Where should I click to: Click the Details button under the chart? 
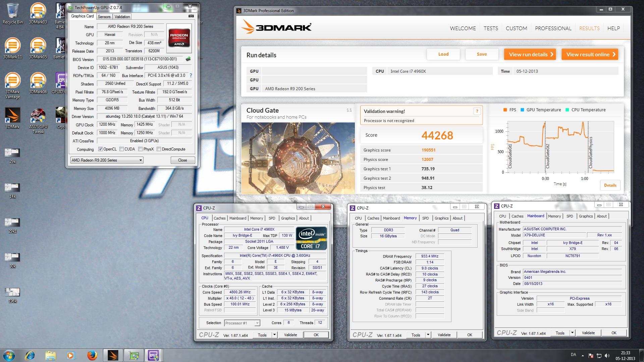coord(610,185)
